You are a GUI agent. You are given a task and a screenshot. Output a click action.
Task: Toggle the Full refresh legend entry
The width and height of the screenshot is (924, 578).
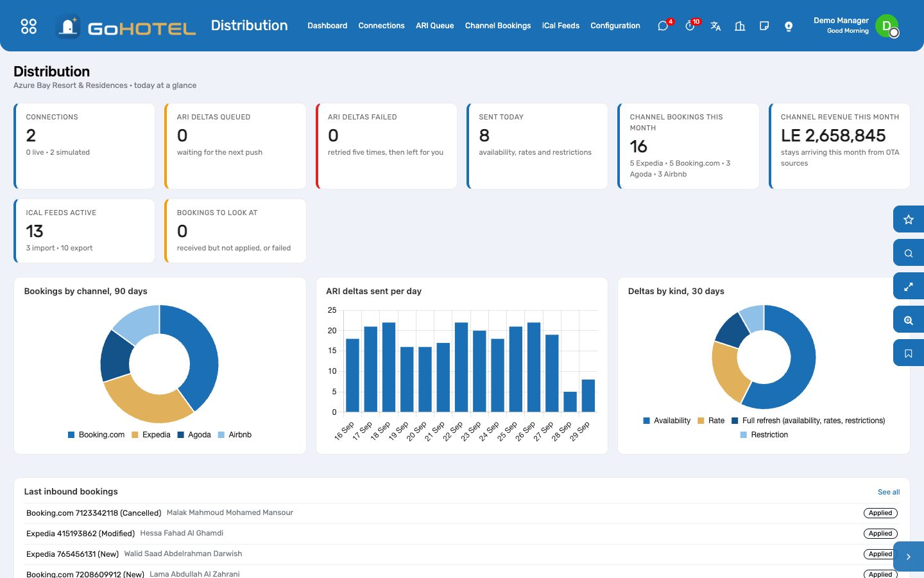point(809,421)
